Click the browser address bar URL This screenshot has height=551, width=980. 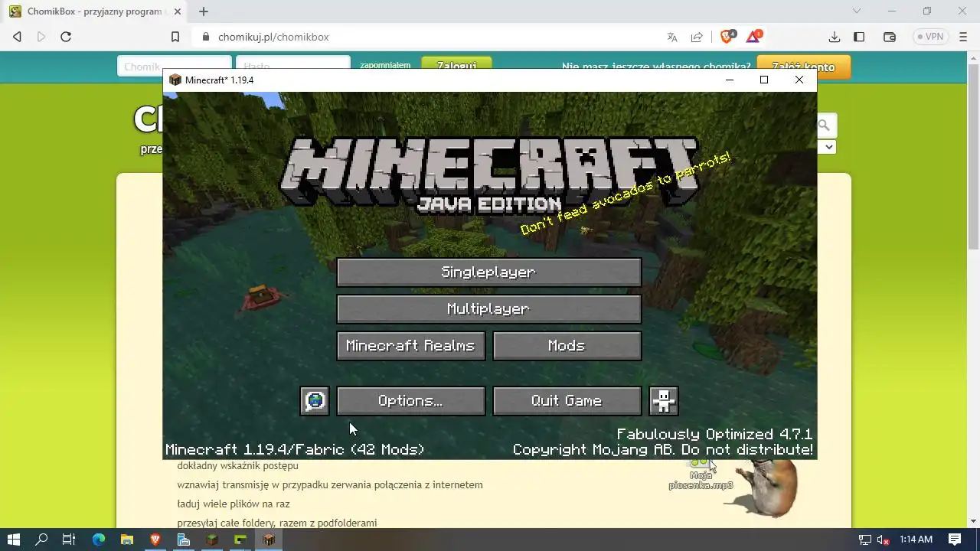coord(273,37)
